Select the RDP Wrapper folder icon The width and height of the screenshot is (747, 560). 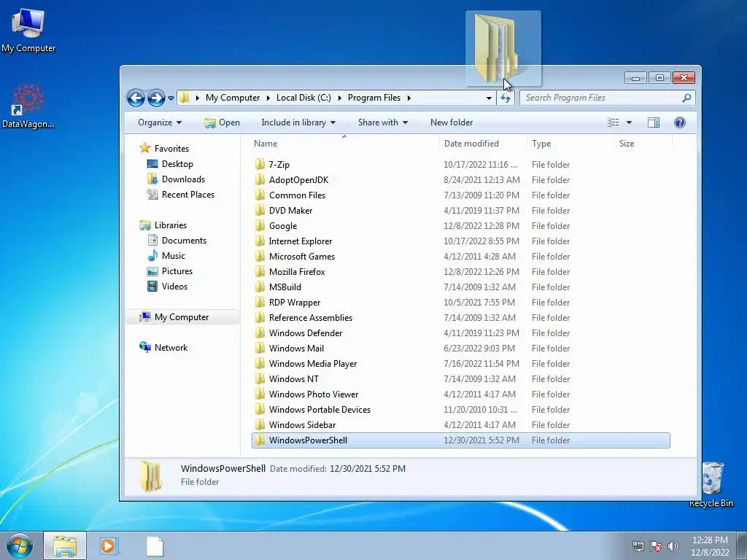(x=260, y=302)
